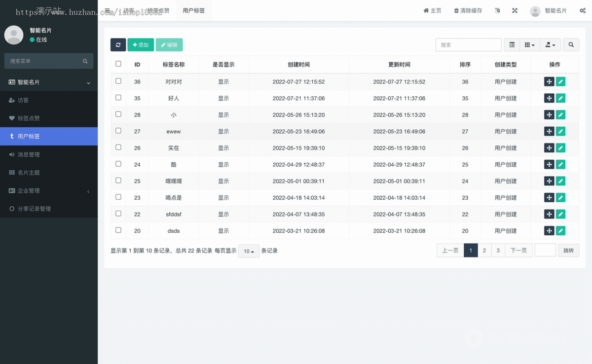This screenshot has width=592, height=364.
Task: Check the checkbox for record ID 28
Action: click(118, 114)
